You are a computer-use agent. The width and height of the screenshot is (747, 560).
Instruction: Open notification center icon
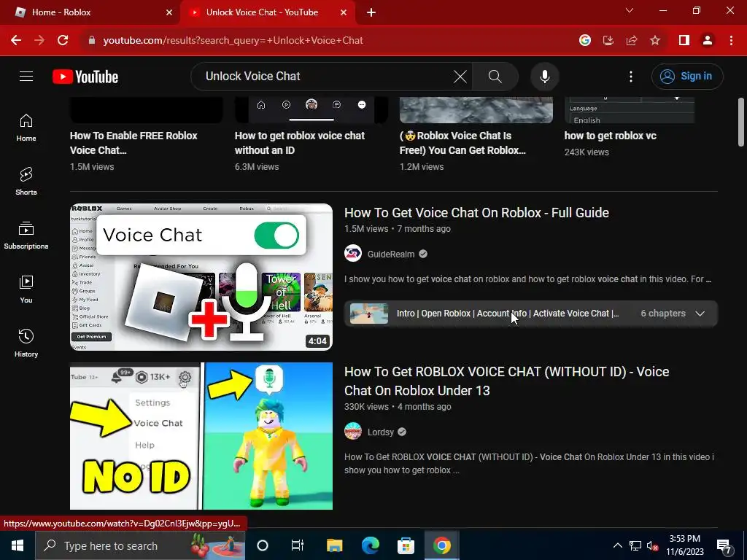724,546
